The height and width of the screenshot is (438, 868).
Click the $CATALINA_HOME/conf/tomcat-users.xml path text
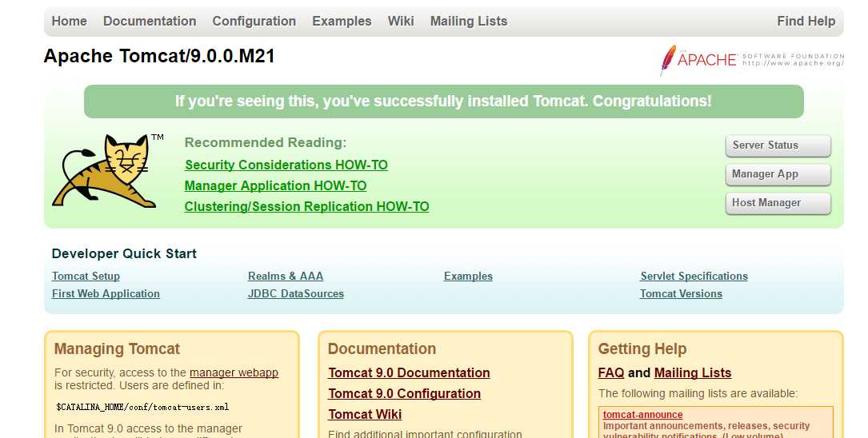[x=142, y=407]
